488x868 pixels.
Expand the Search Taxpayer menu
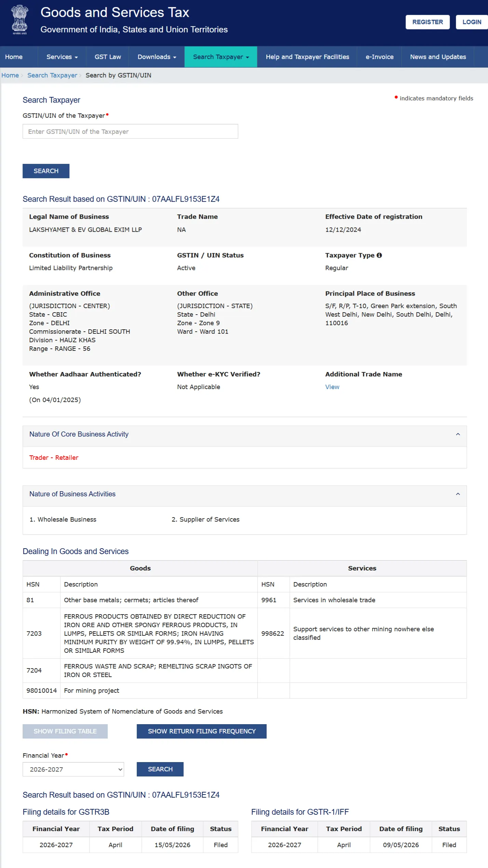pyautogui.click(x=221, y=57)
